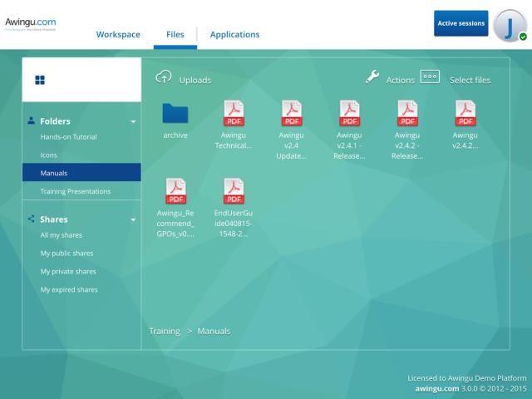This screenshot has width=532, height=399.
Task: Click the Awingu.com logo
Action: click(x=30, y=22)
